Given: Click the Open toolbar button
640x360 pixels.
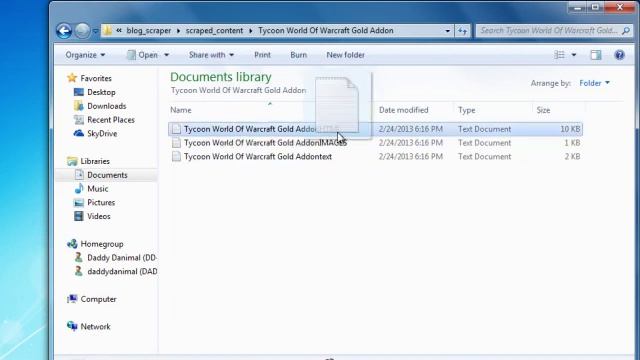Looking at the screenshot, I should click(142, 55).
